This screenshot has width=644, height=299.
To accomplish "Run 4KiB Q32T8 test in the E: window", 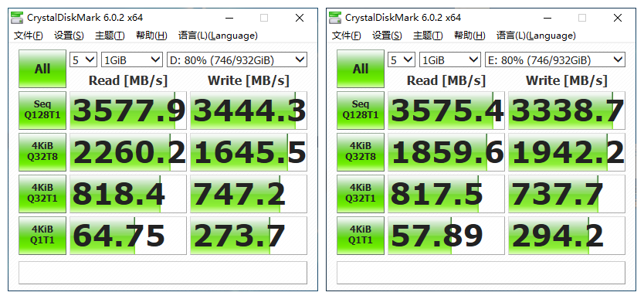I will (x=361, y=152).
